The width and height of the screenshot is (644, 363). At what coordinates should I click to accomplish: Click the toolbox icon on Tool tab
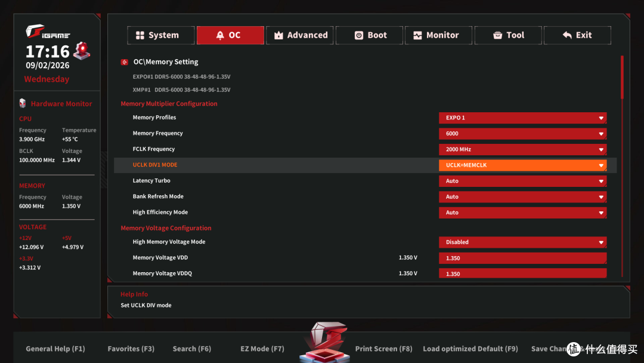point(497,35)
